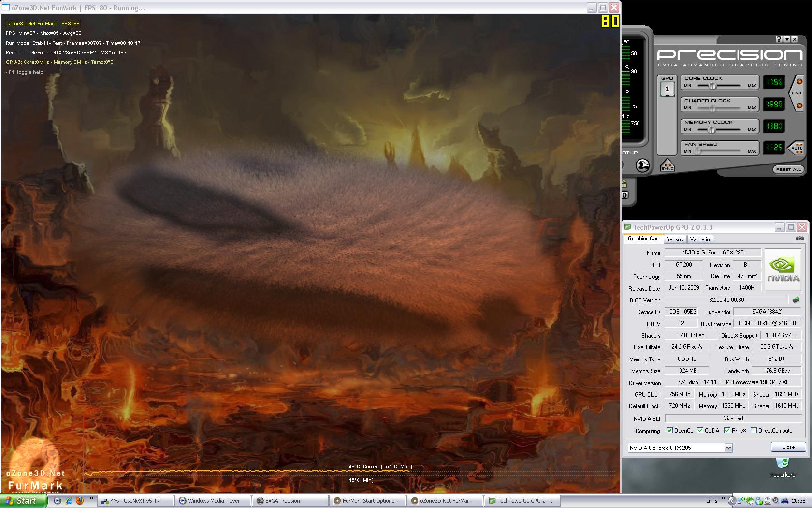Click the Fan Speed 25 readout
The image size is (812, 508).
click(774, 148)
